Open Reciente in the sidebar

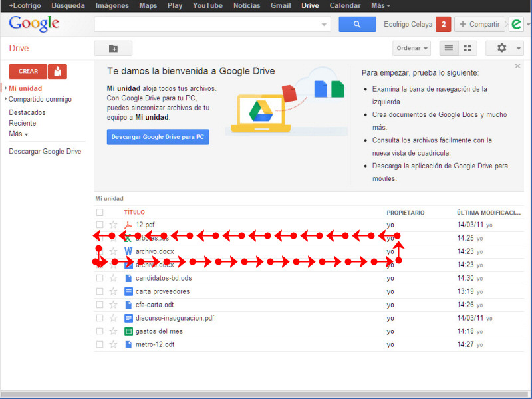23,123
